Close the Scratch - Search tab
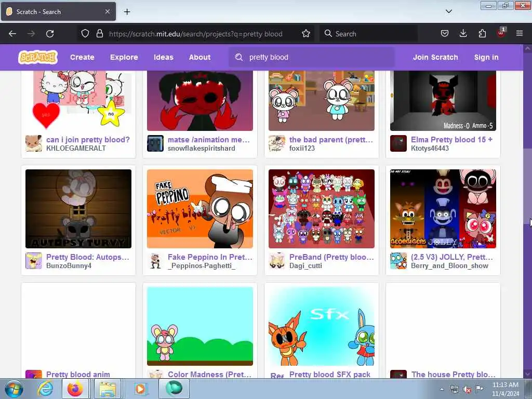This screenshot has width=532, height=399. click(107, 11)
